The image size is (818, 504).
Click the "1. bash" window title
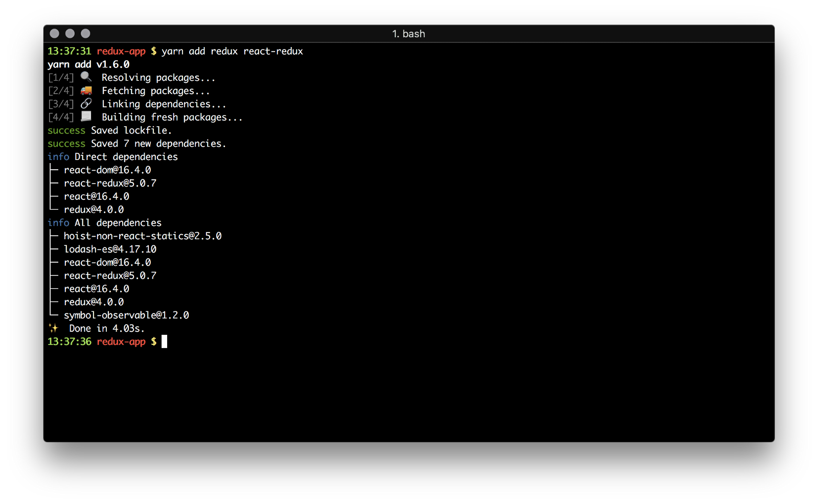click(408, 34)
